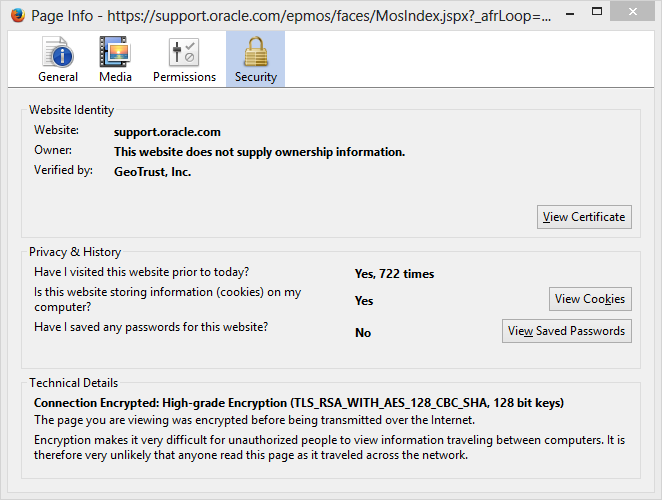The width and height of the screenshot is (662, 500).
Task: Click the Page Info title bar URL text
Action: pos(291,16)
